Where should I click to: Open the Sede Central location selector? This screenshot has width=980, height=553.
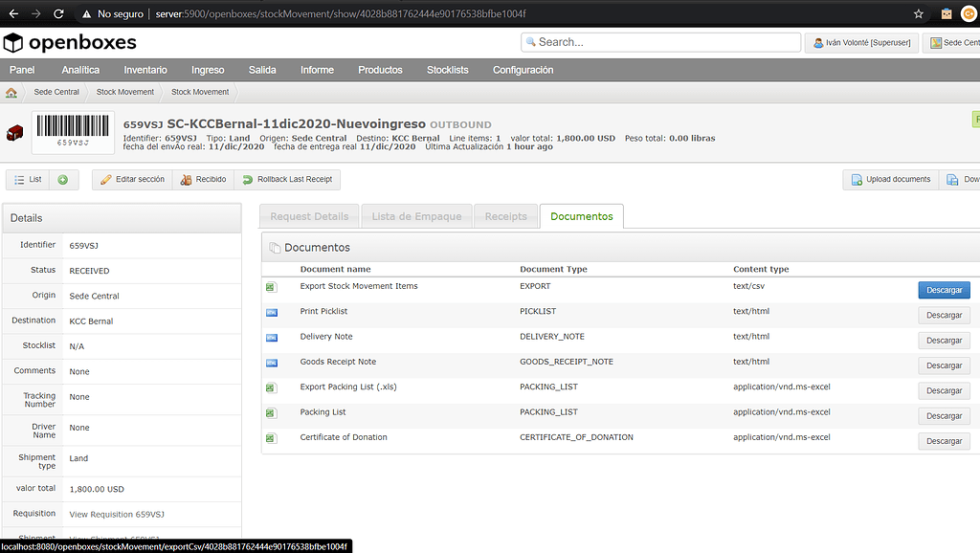click(x=953, y=43)
